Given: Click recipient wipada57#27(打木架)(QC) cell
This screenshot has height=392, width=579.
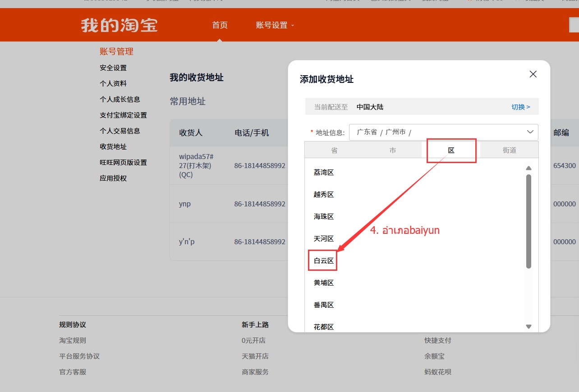Looking at the screenshot, I should coord(196,165).
